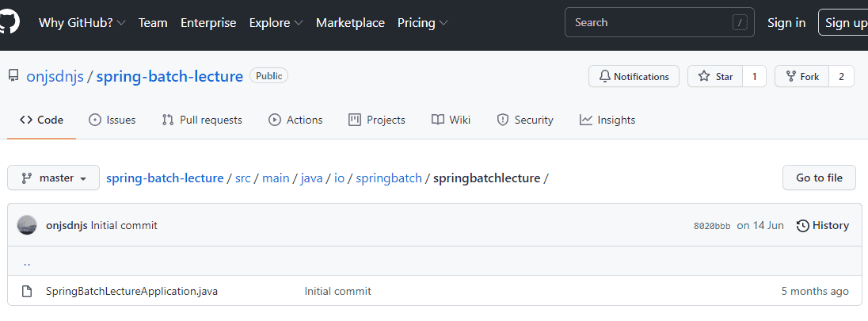The width and height of the screenshot is (868, 321).
Task: Expand the master branch dropdown
Action: pos(54,178)
